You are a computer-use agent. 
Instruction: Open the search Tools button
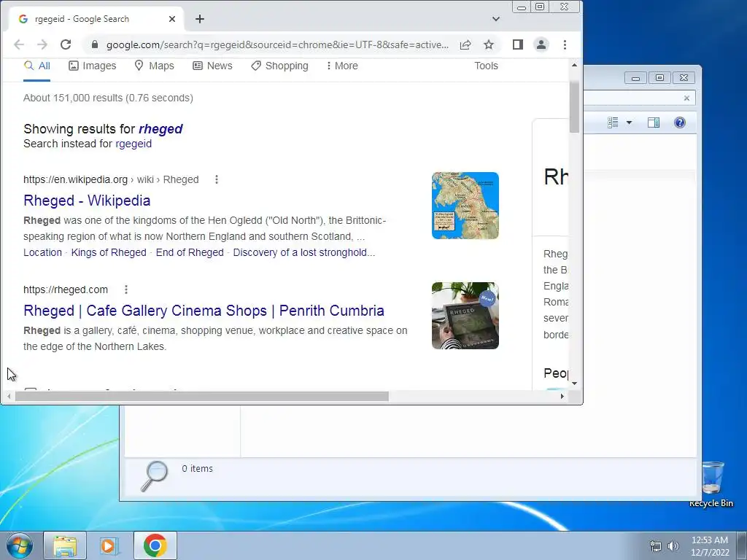(486, 66)
